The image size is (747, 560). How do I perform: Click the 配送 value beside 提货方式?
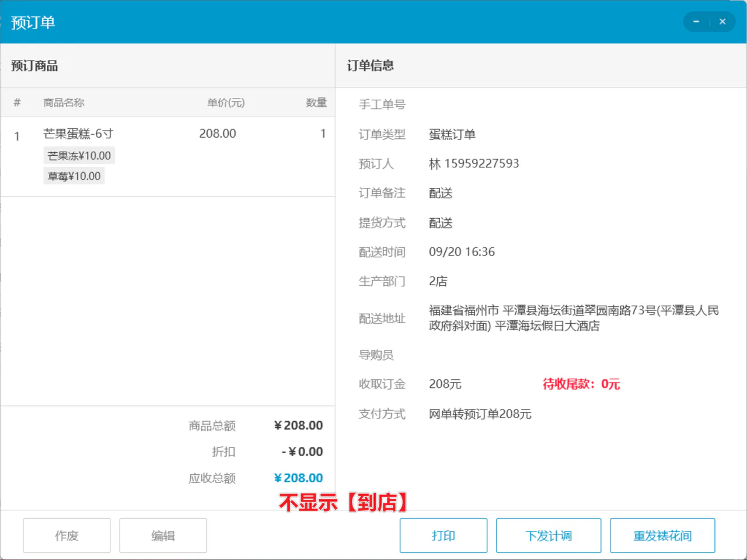pyautogui.click(x=441, y=223)
